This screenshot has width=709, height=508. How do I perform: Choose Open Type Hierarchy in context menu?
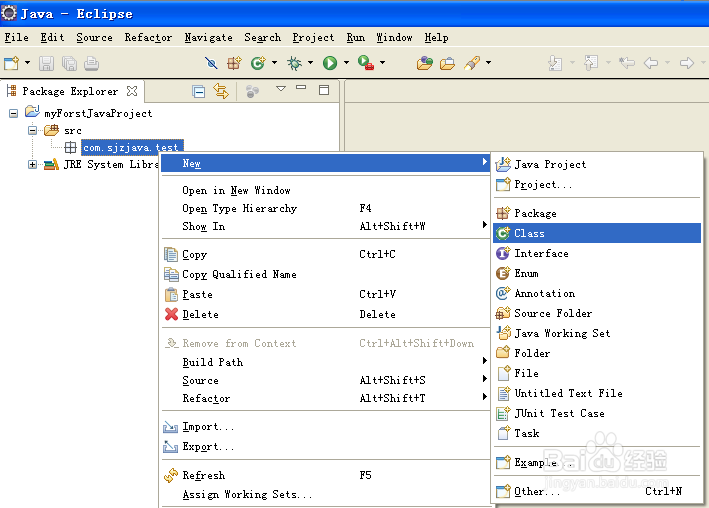click(x=325, y=209)
